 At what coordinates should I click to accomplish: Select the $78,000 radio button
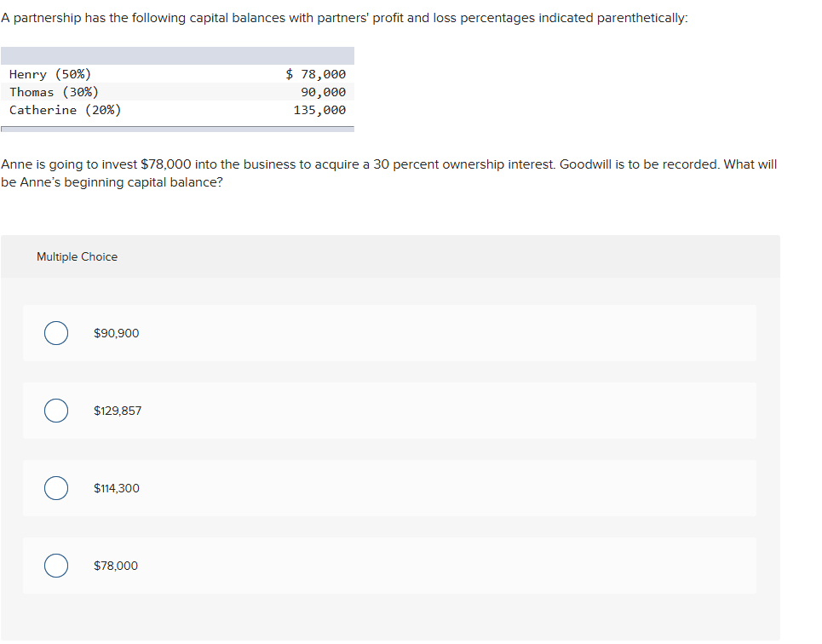pos(56,566)
